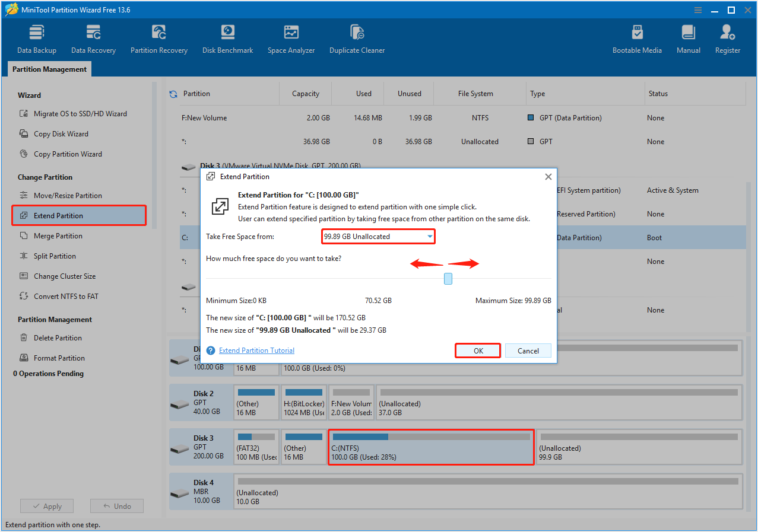Cancel the Extend Partition dialog

pos(528,351)
